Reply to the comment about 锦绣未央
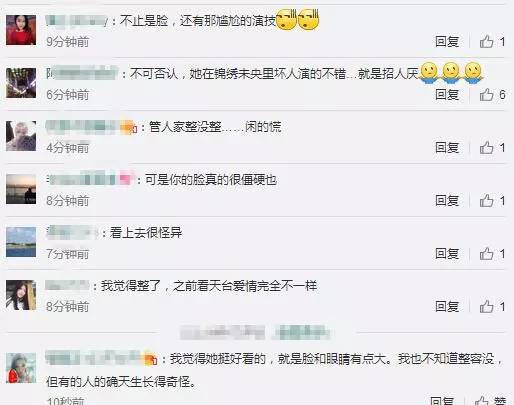 pyautogui.click(x=447, y=95)
